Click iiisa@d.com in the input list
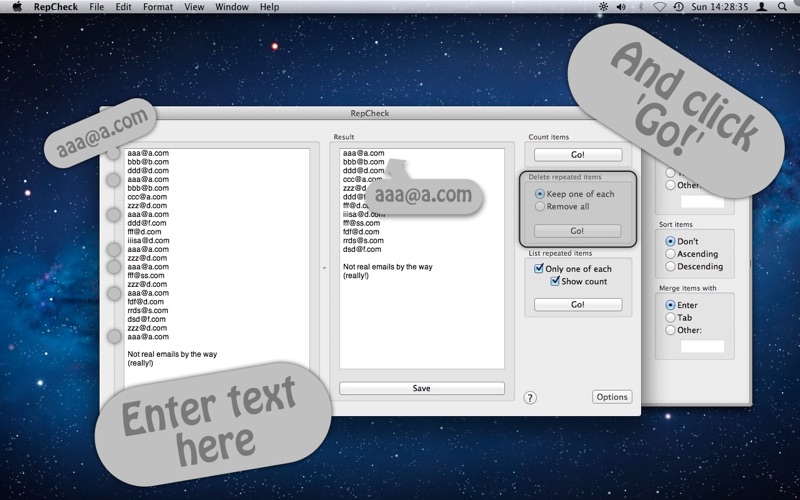 (148, 240)
